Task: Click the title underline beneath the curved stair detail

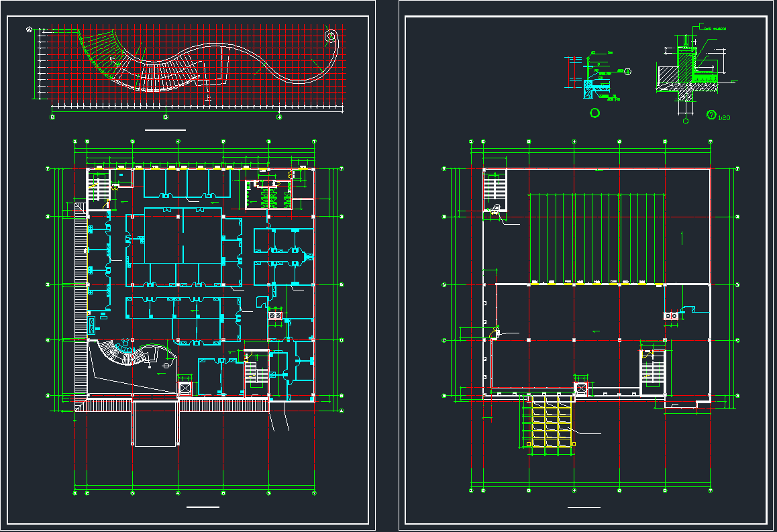Action: pyautogui.click(x=165, y=129)
